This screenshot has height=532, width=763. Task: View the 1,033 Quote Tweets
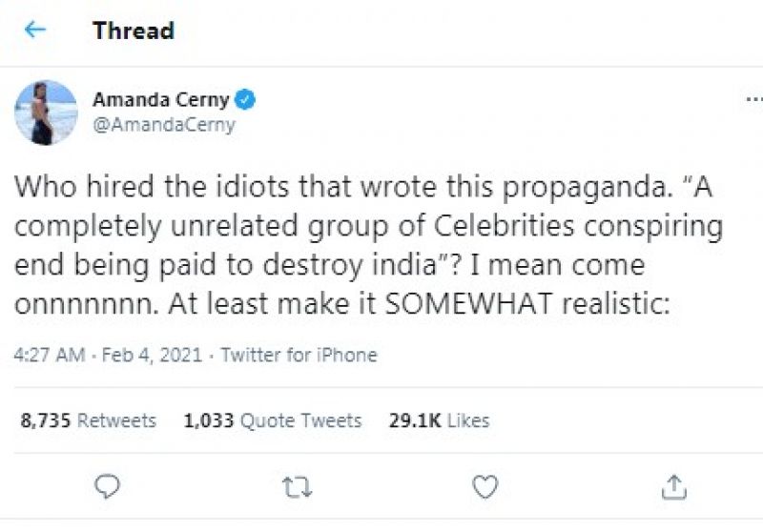click(x=273, y=419)
